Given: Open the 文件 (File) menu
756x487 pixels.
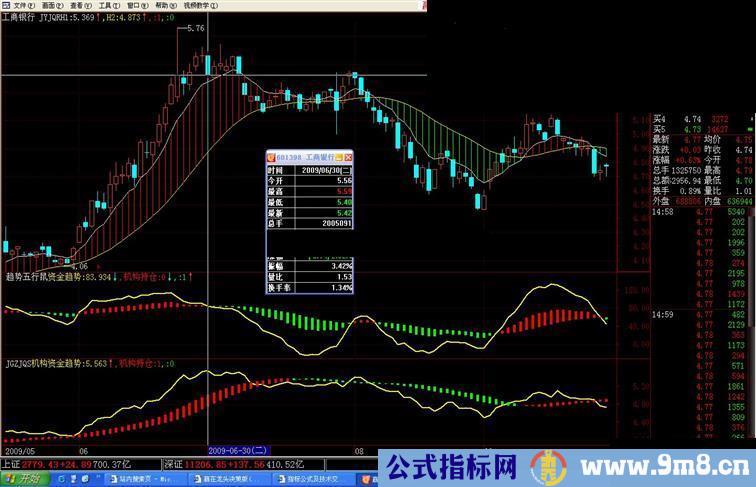Looking at the screenshot, I should pos(22,5).
